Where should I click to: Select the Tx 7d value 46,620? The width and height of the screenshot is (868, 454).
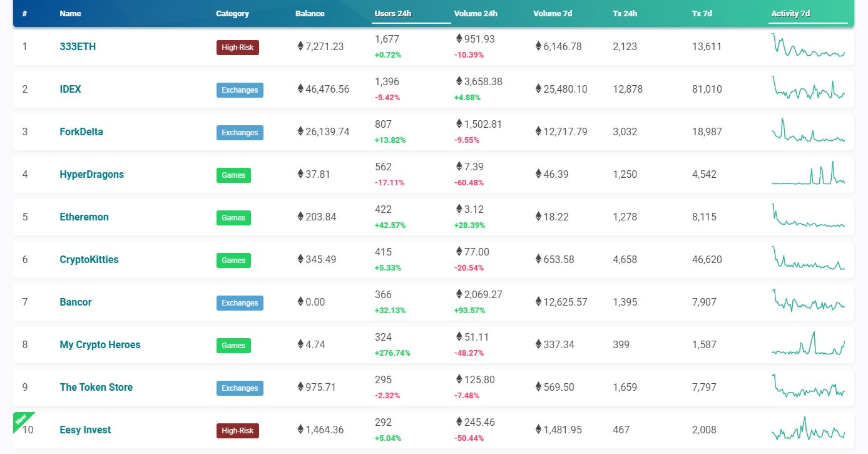[707, 260]
